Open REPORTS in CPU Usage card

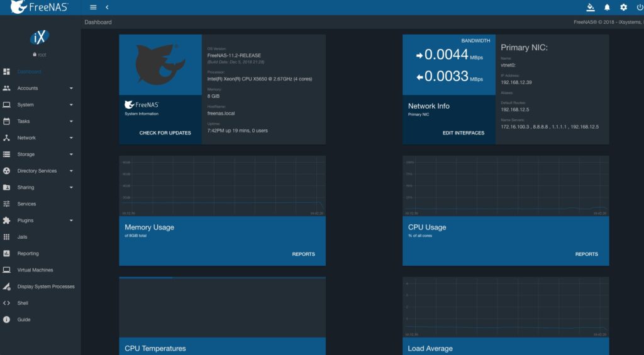coord(587,254)
